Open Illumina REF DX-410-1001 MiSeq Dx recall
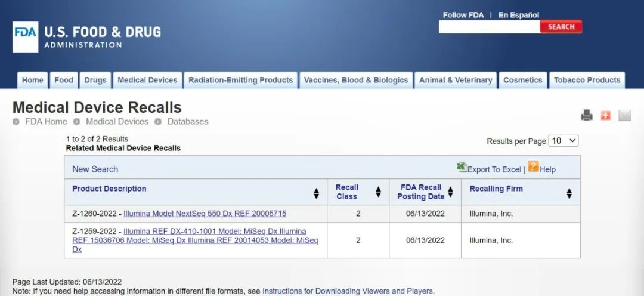The height and width of the screenshot is (296, 644). pyautogui.click(x=195, y=240)
